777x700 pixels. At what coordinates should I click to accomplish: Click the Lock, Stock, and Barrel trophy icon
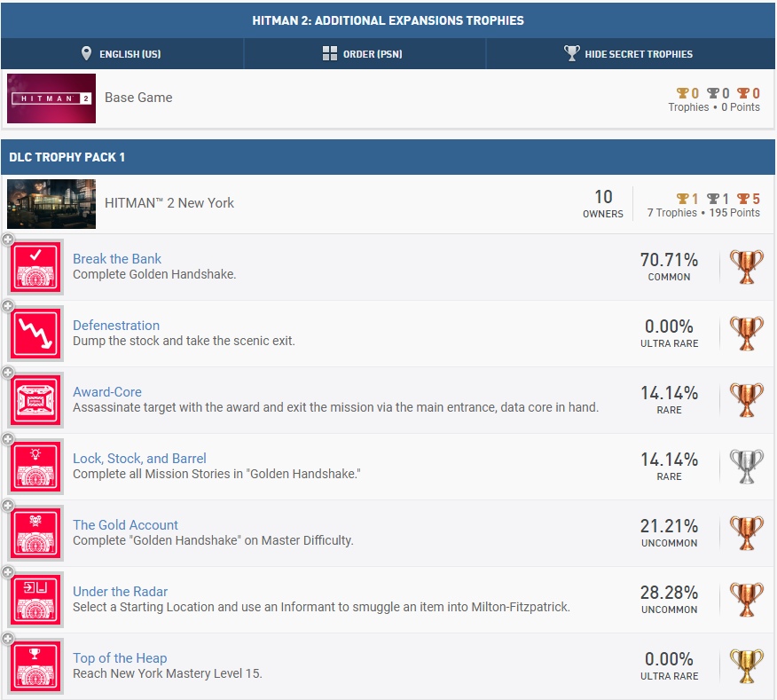coord(35,467)
